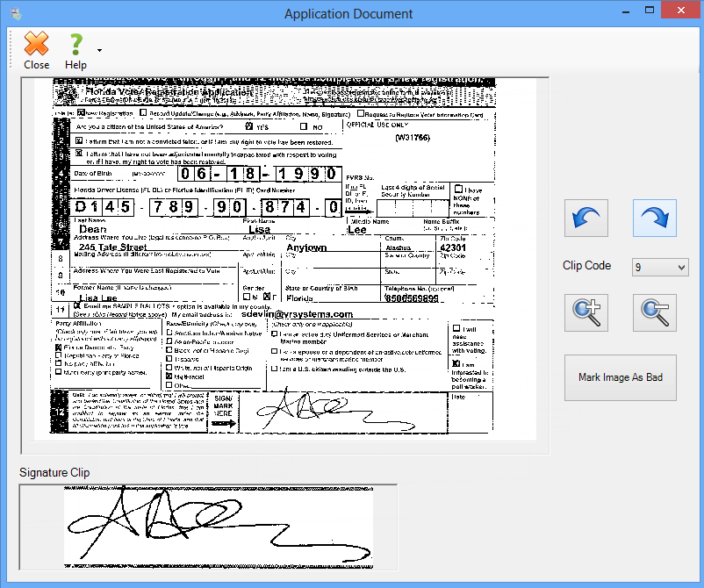Rotate the image right (clockwise arrow)
This screenshot has width=704, height=588.
(655, 218)
